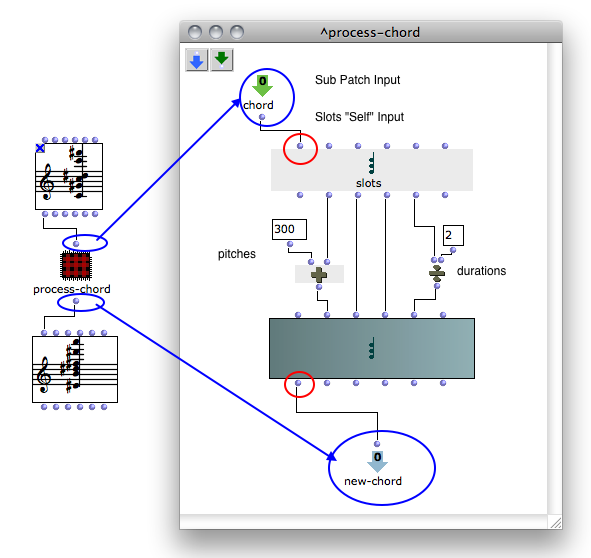Select the plus addition box icon
Screen dimensions: 591x558
(319, 274)
